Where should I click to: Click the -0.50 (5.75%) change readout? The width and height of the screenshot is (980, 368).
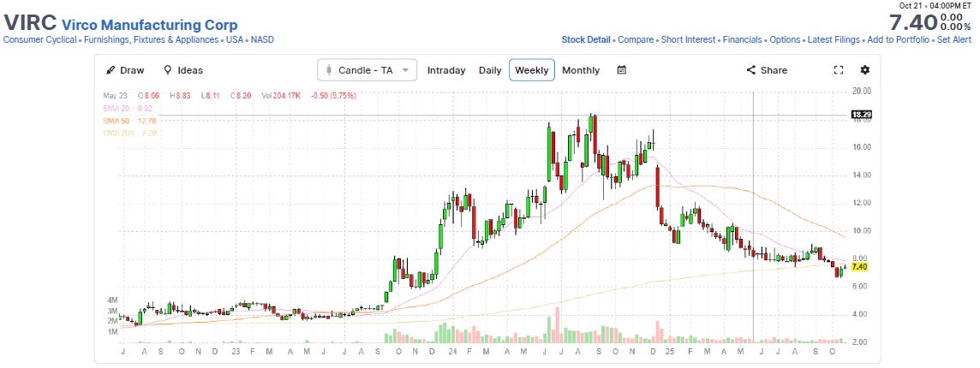point(335,96)
